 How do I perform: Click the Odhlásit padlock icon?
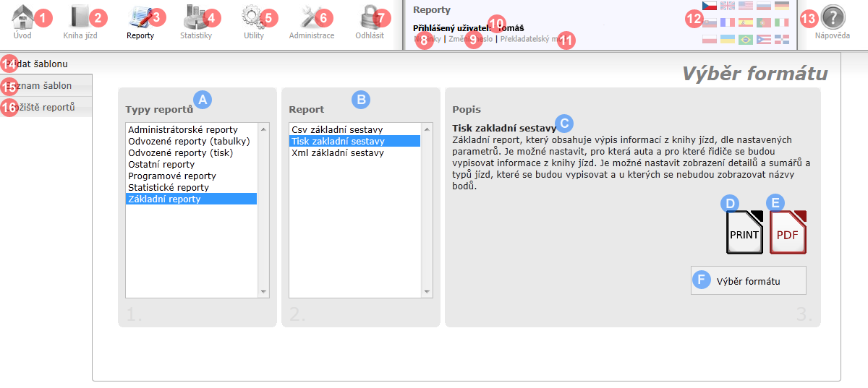[370, 16]
